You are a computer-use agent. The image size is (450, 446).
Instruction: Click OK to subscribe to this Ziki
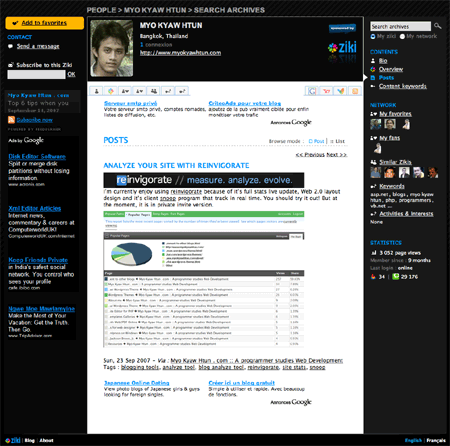tap(71, 74)
